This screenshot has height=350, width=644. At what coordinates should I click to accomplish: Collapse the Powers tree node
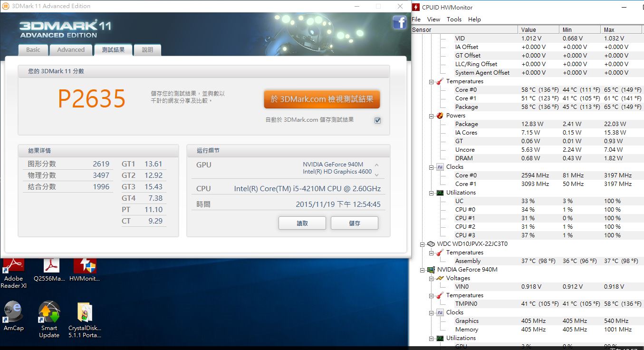pyautogui.click(x=431, y=116)
